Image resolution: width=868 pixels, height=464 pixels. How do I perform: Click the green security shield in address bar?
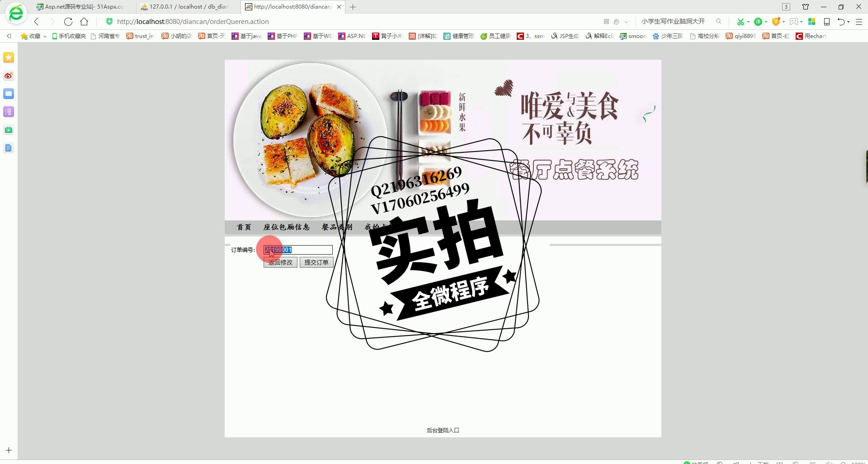pyautogui.click(x=109, y=21)
